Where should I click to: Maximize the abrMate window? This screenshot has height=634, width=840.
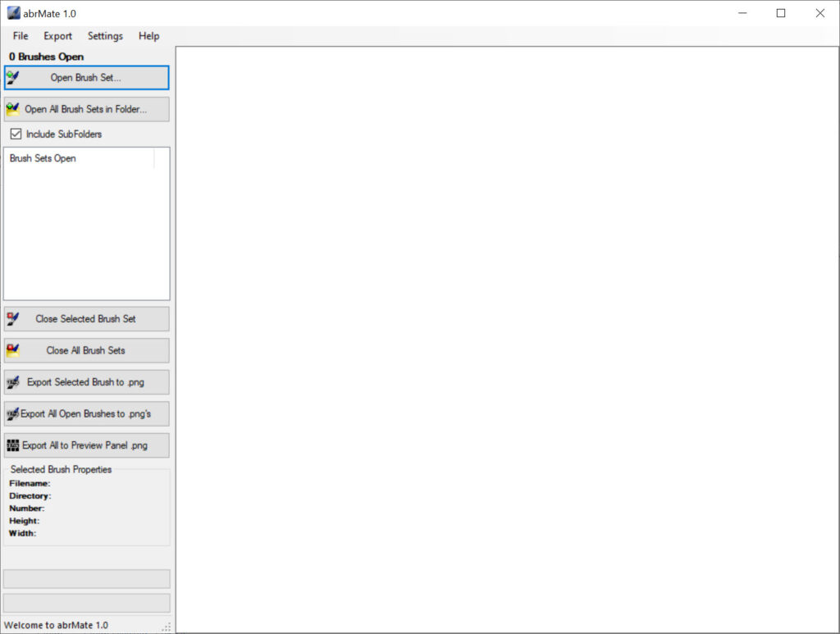pos(781,13)
